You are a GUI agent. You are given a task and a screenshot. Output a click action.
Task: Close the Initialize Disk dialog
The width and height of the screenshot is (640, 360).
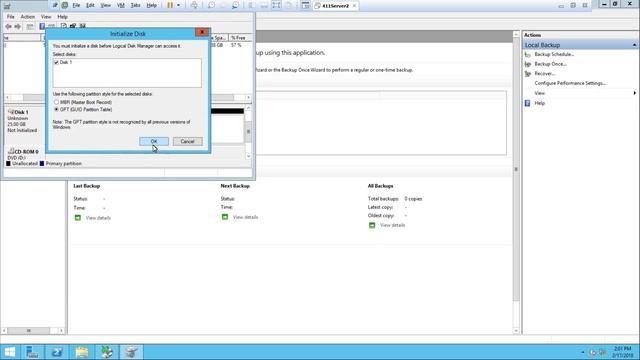[x=202, y=32]
